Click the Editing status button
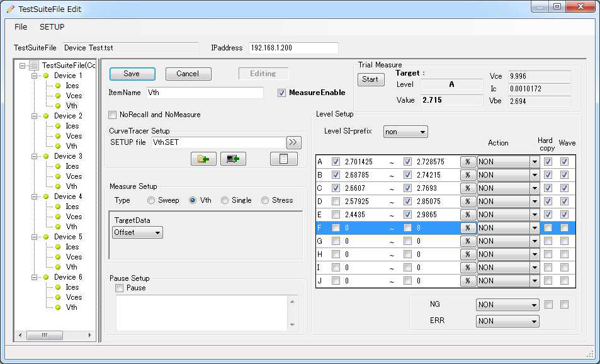Image resolution: width=600 pixels, height=364 pixels. pyautogui.click(x=263, y=74)
